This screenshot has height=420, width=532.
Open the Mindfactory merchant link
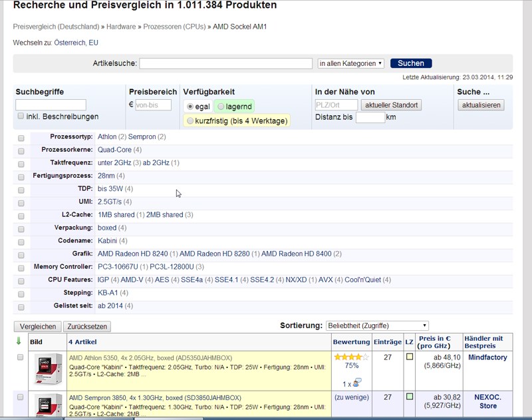(x=487, y=357)
